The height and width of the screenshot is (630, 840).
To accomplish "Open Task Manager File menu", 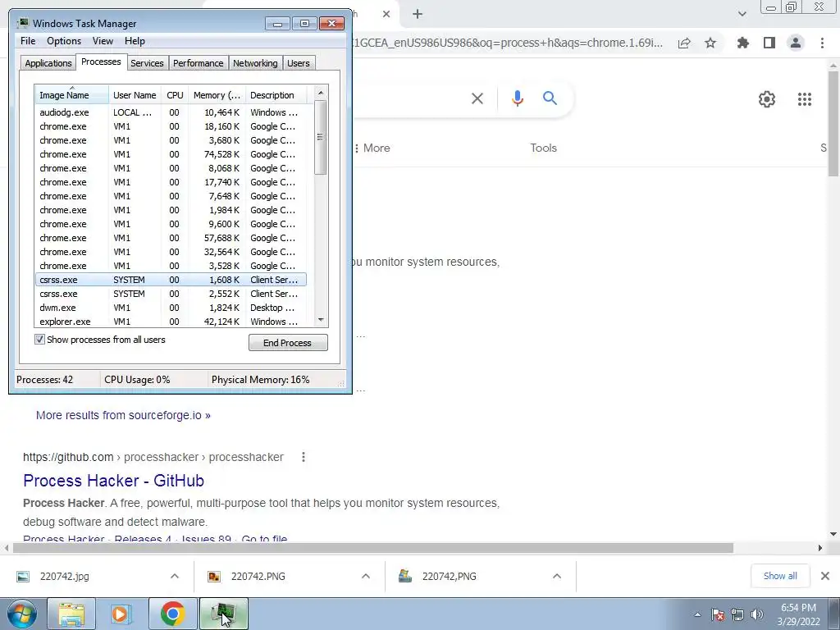I will click(28, 41).
